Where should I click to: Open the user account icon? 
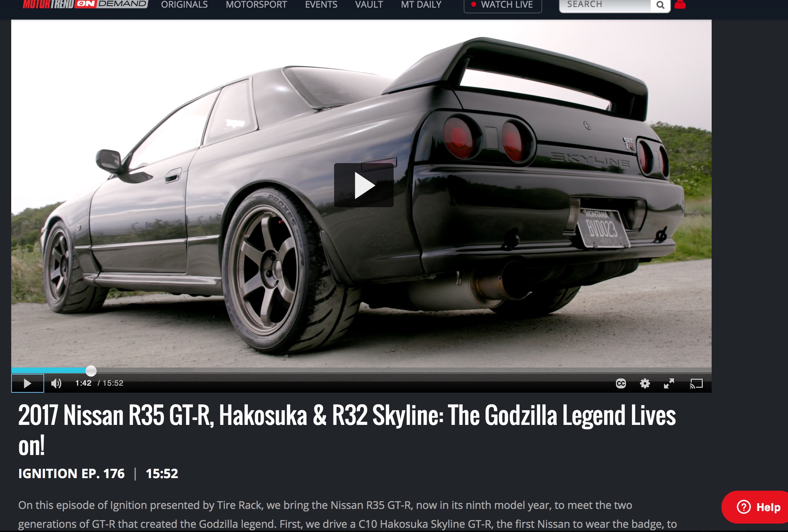pos(680,5)
